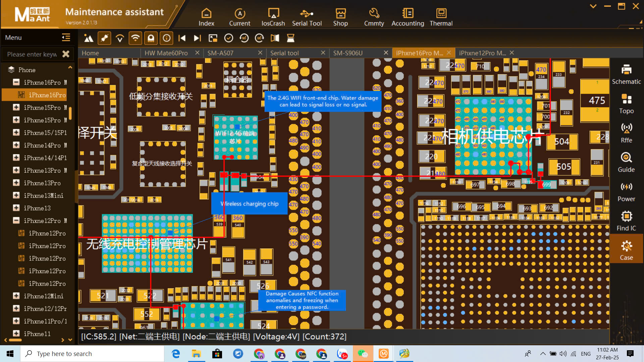Expand the iPhxne14/14P1 tree node
This screenshot has width=644, height=362.
16,158
